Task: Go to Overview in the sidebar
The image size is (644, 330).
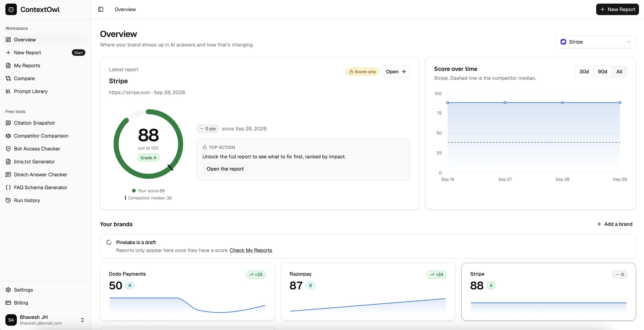Action: click(45, 39)
